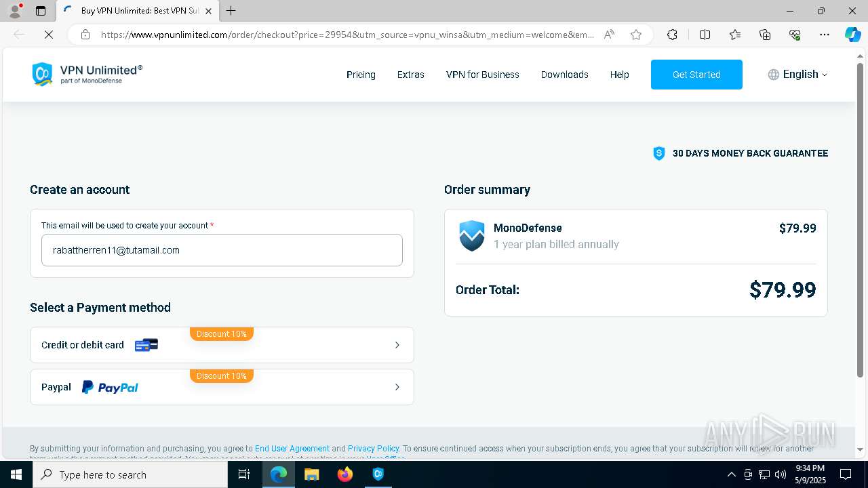Click the Read aloud icon
Screen dimensions: 868x488
click(609, 35)
